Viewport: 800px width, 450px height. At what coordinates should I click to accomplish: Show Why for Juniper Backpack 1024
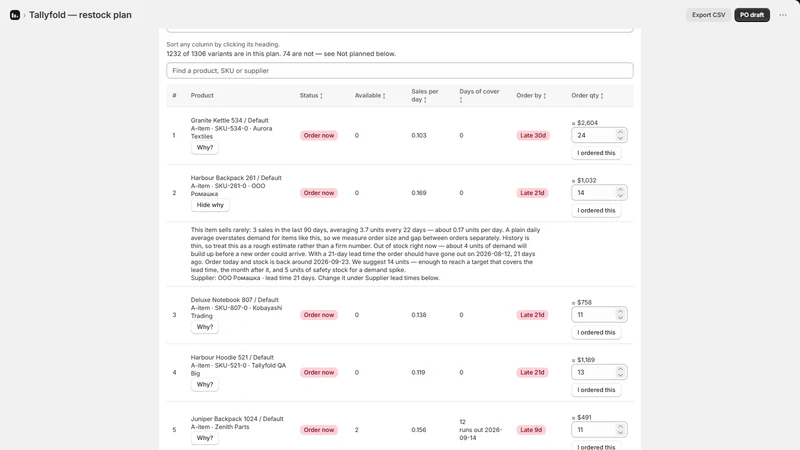[205, 438]
